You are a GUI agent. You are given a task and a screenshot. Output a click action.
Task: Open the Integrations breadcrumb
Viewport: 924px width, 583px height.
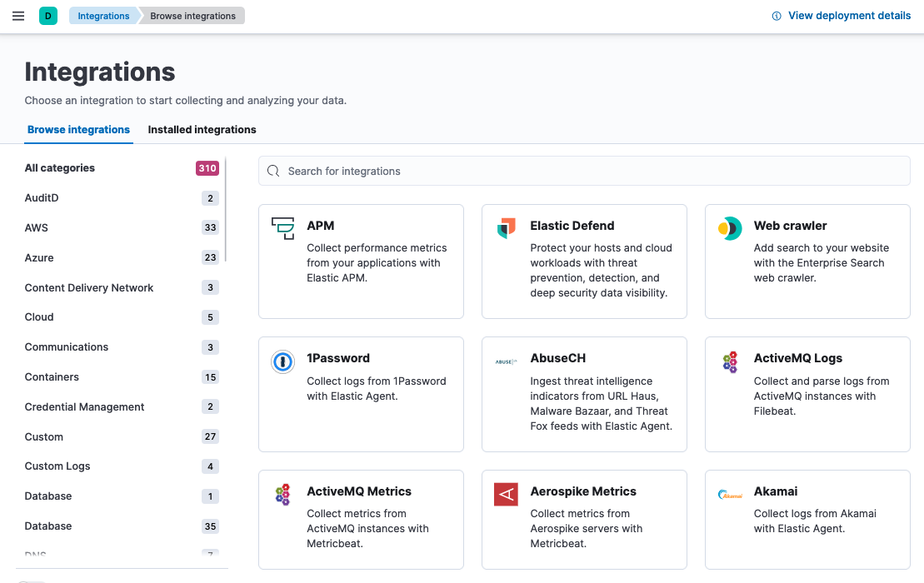102,15
